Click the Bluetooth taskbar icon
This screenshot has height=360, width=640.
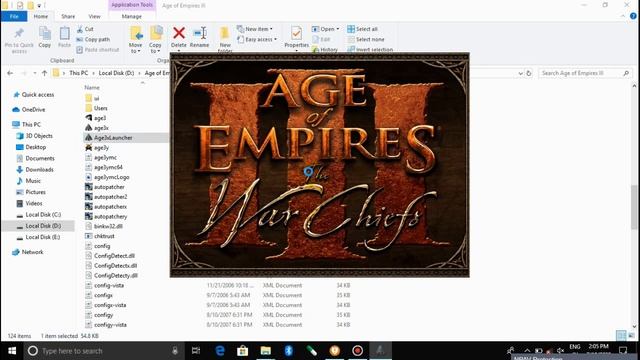point(289,351)
